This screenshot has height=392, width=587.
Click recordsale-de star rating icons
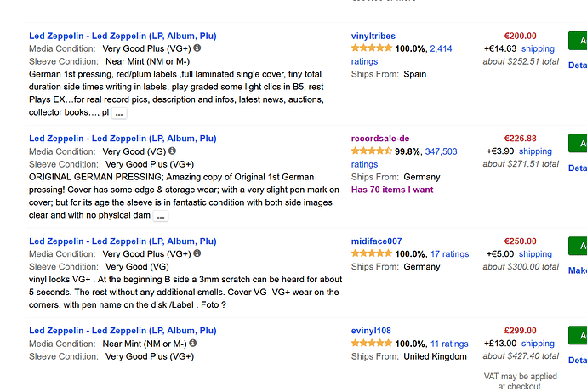pyautogui.click(x=372, y=151)
